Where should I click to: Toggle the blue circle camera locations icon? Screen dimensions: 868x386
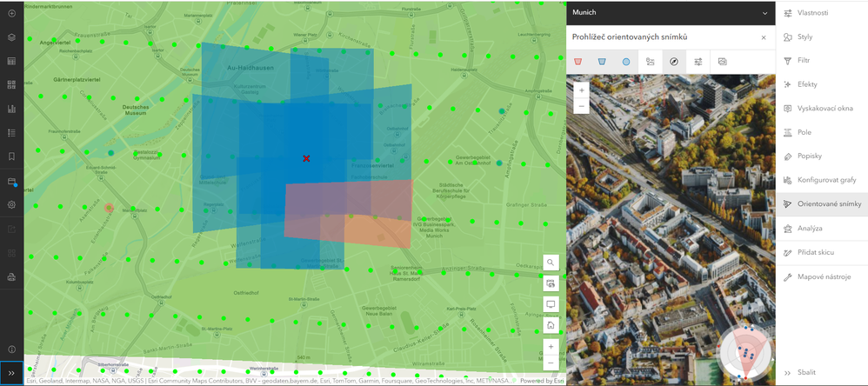(626, 62)
